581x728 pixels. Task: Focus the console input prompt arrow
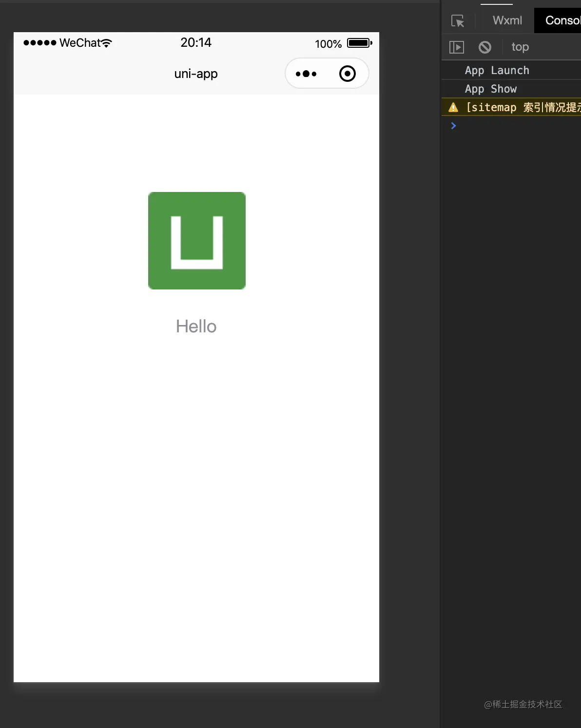[453, 126]
